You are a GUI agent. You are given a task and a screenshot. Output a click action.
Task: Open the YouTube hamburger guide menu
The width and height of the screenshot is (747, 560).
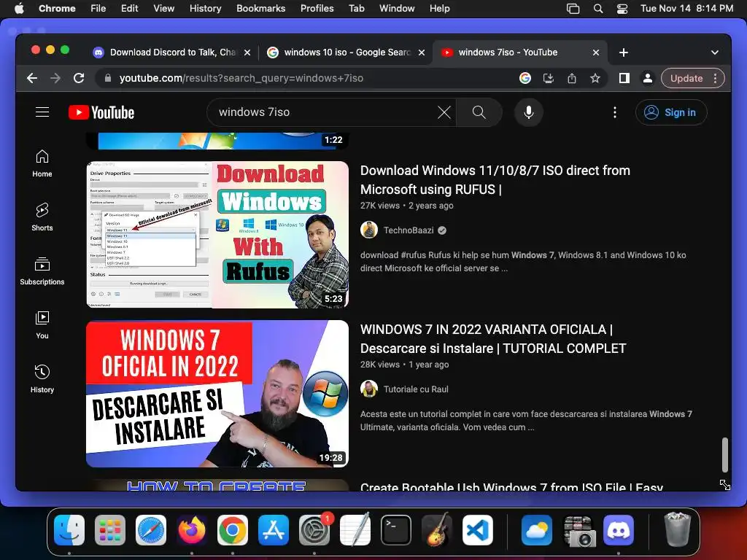[x=42, y=112]
